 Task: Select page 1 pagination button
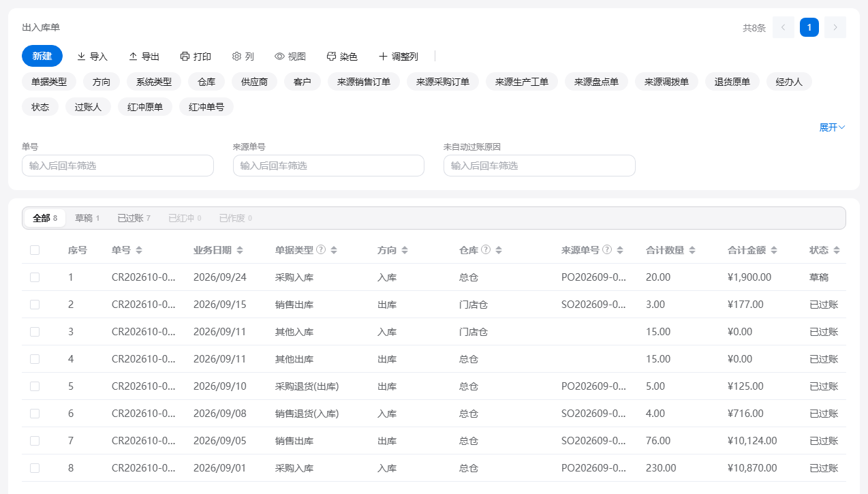pyautogui.click(x=809, y=27)
